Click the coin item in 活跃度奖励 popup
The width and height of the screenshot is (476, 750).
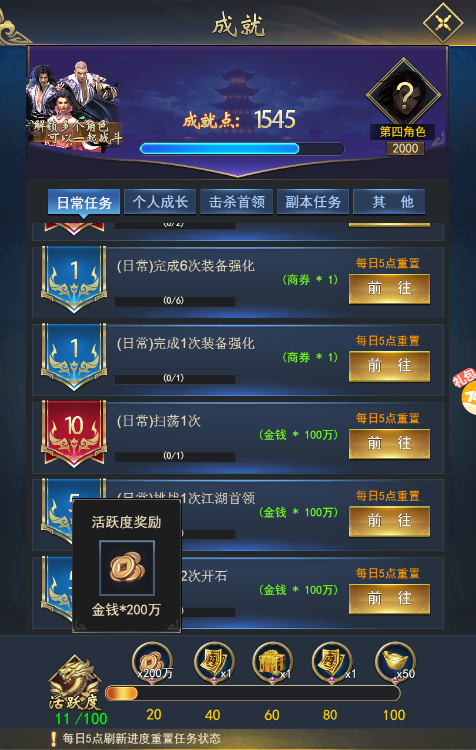click(x=127, y=568)
